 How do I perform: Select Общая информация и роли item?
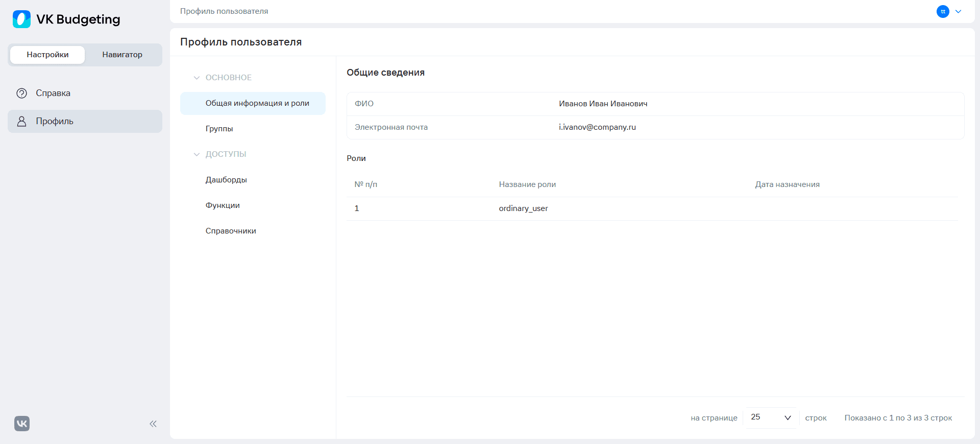[x=253, y=103]
